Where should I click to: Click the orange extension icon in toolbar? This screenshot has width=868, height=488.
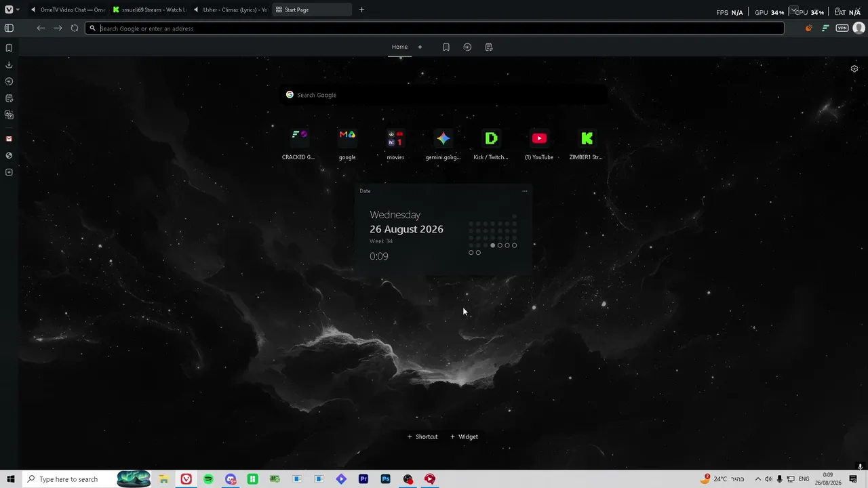[808, 28]
